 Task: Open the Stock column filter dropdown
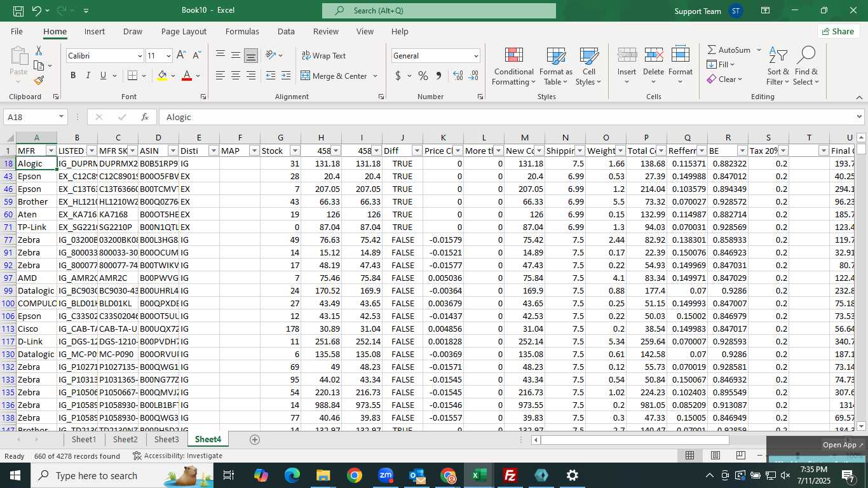[x=295, y=151]
